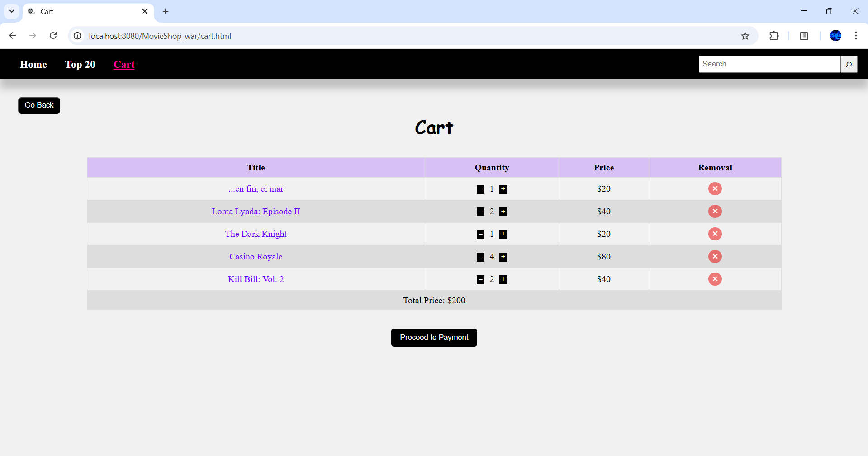Focus the Search input field
The height and width of the screenshot is (456, 868).
769,64
